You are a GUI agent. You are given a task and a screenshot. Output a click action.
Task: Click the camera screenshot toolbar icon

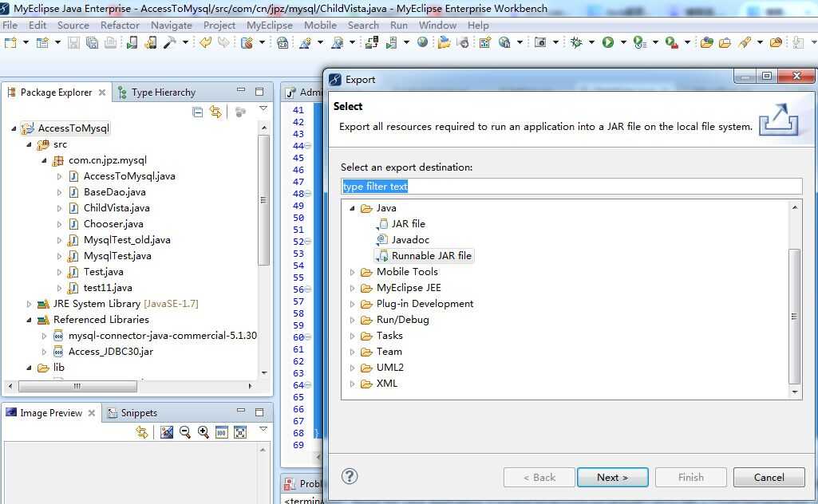(540, 43)
